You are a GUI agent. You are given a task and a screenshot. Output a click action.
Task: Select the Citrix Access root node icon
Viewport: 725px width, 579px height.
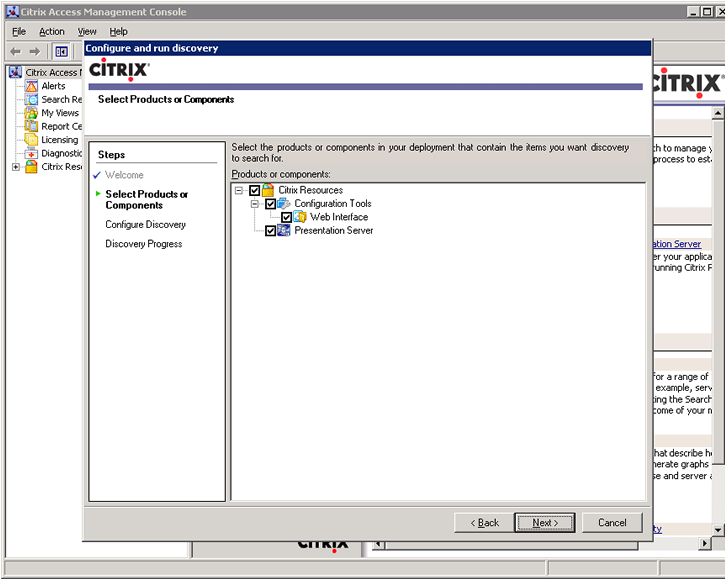coord(15,72)
